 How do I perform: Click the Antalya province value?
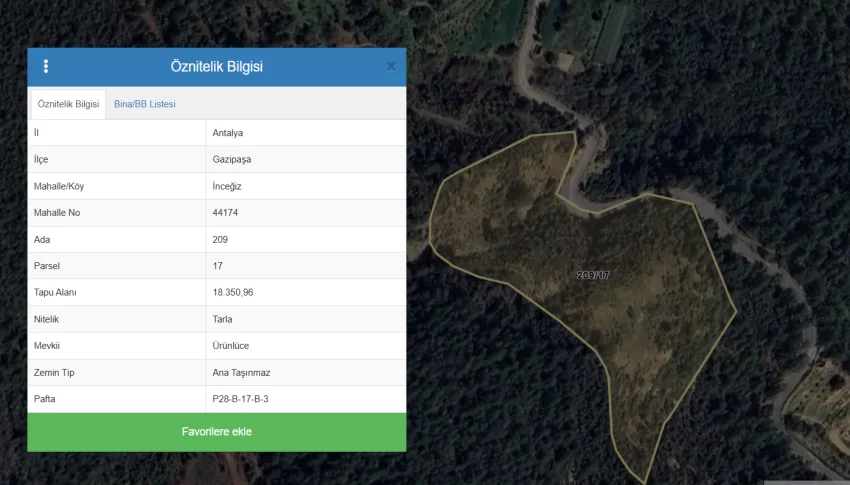[228, 133]
